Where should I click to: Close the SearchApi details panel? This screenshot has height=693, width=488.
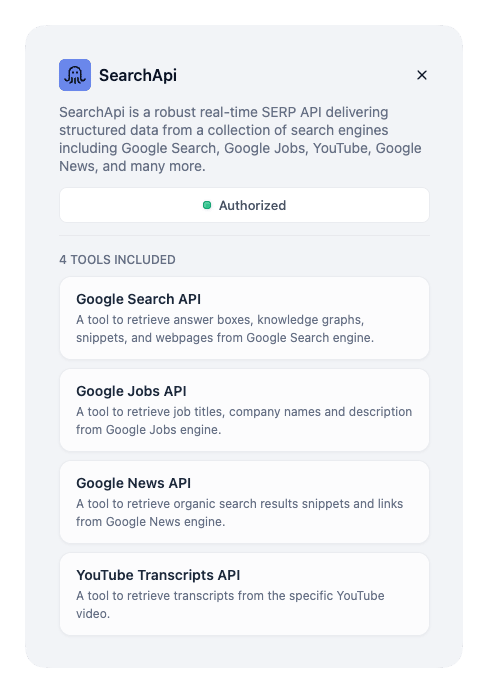point(422,75)
